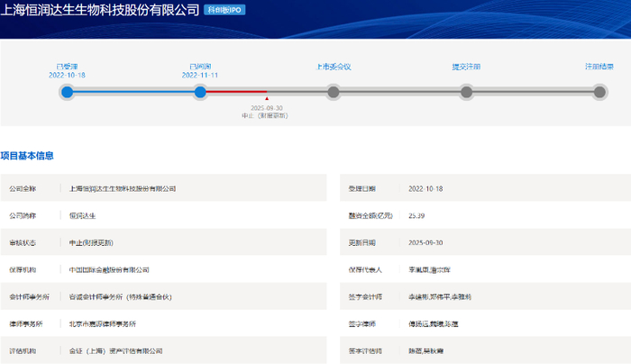Click the 中国国际金融股份有限公司 sponsor name
The height and width of the screenshot is (364, 631).
click(109, 269)
